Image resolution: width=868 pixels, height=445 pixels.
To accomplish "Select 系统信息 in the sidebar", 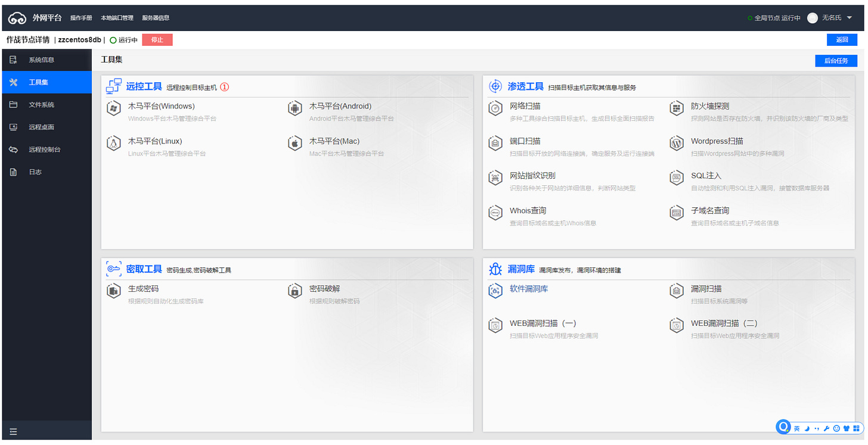I will click(46, 60).
